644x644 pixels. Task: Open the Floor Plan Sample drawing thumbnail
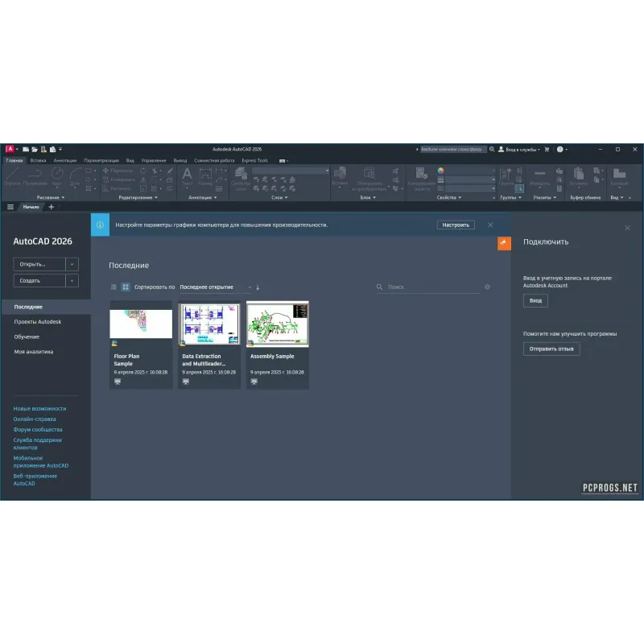(x=141, y=322)
